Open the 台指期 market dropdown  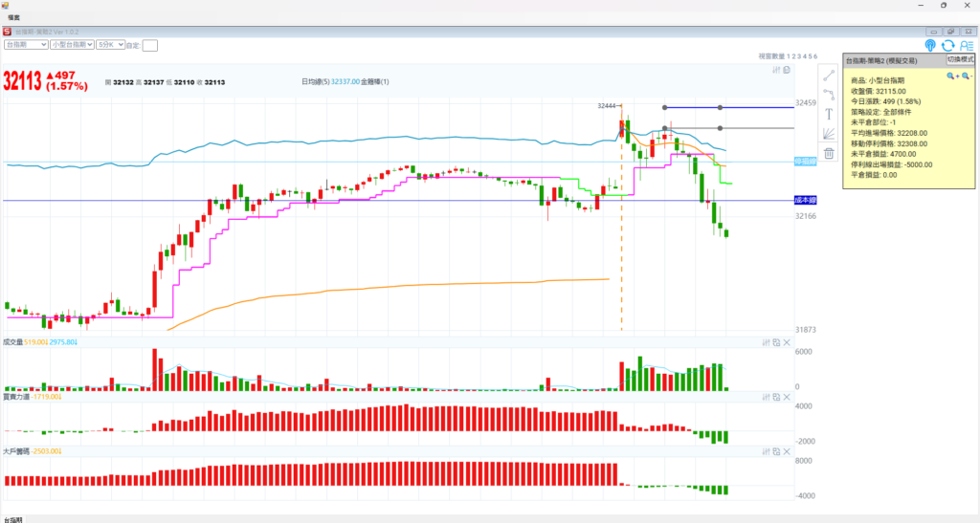point(26,44)
